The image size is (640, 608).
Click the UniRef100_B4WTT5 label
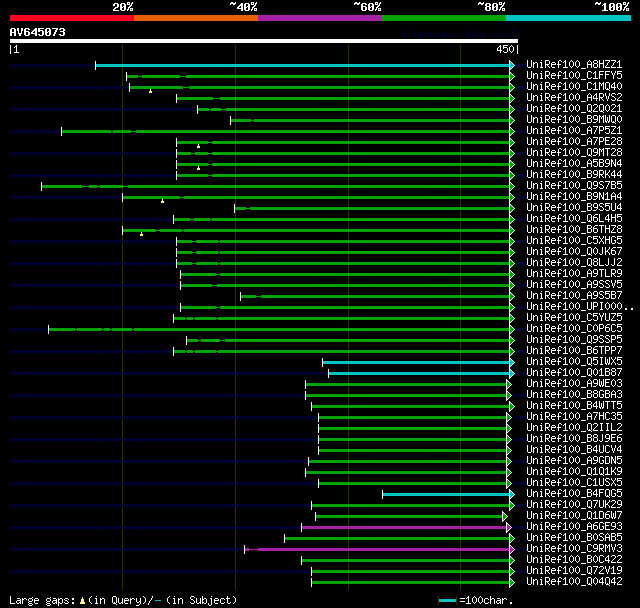[x=574, y=406]
